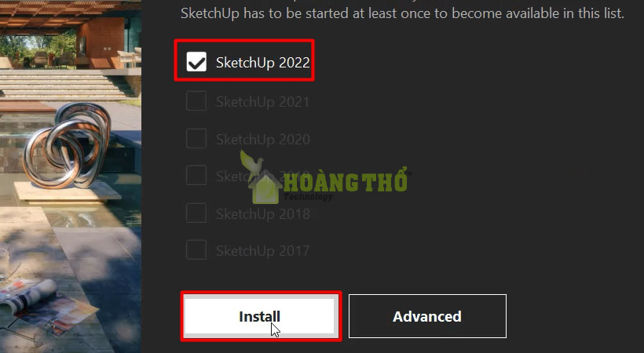This screenshot has width=644, height=353.
Task: Check the SketchUp 2018 box
Action: pos(196,213)
